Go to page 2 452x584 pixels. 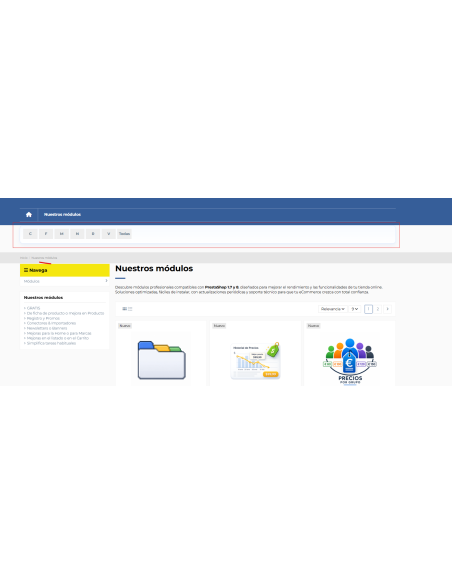pos(378,309)
